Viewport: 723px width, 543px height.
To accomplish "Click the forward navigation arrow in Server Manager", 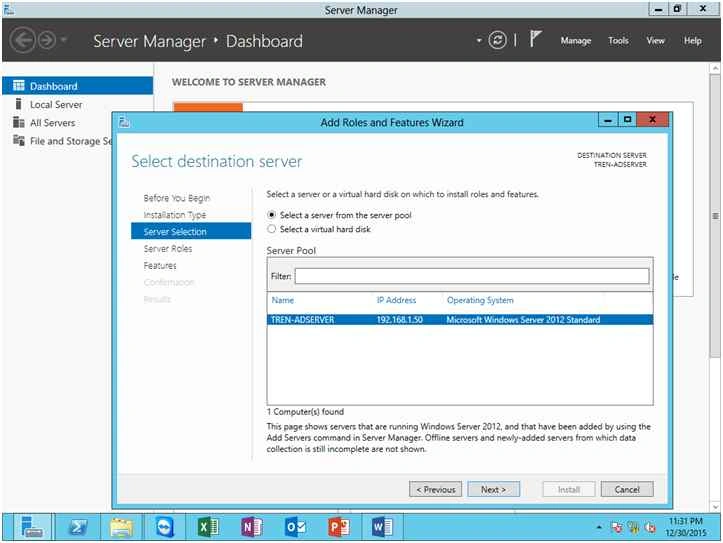I will [47, 40].
